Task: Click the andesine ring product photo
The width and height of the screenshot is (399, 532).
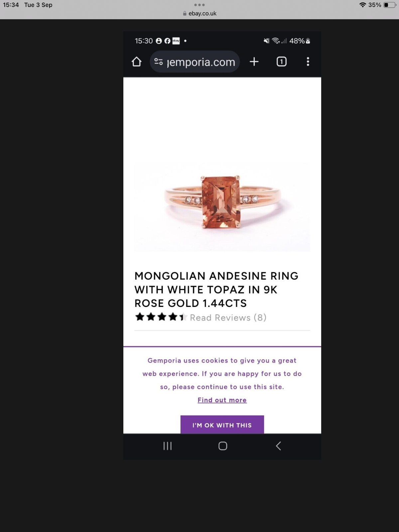Action: click(x=222, y=207)
